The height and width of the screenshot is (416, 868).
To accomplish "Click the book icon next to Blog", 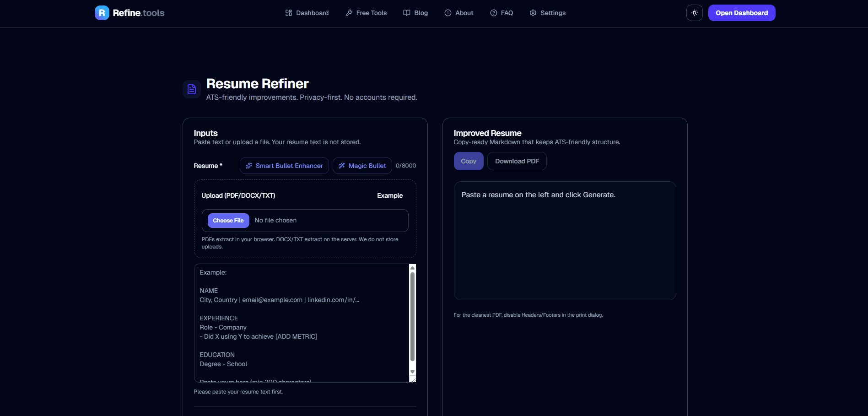I will pyautogui.click(x=406, y=13).
